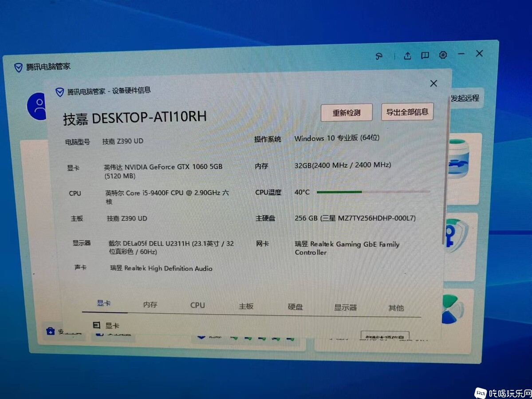The image size is (532, 399).
Task: Click the 显卡 label in the summary list
Action: (73, 168)
